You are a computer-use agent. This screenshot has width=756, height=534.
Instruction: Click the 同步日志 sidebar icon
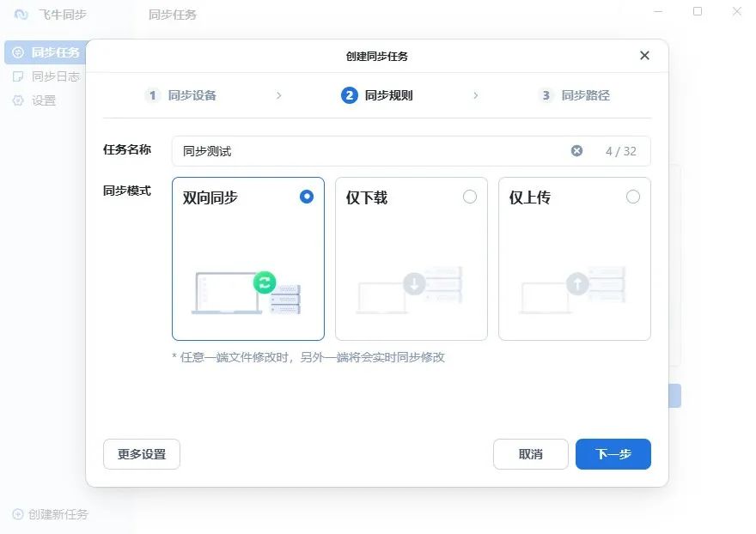(18, 76)
